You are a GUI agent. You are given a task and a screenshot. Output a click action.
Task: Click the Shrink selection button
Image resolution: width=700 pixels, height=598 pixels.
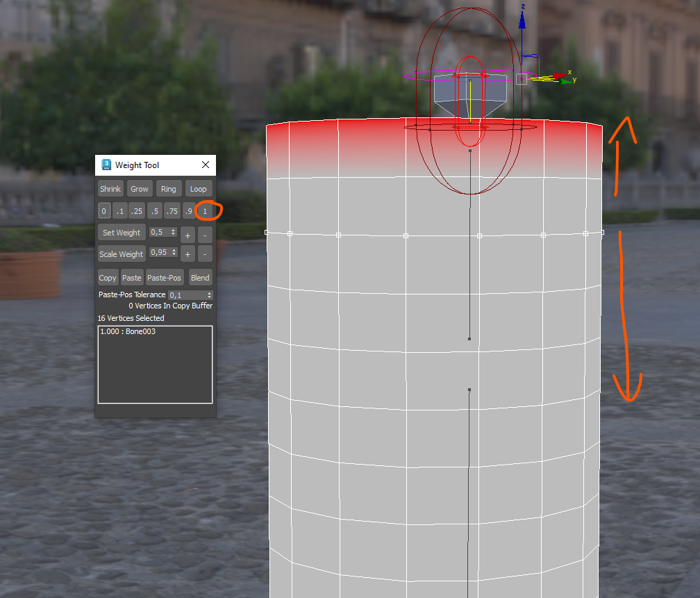pyautogui.click(x=110, y=188)
